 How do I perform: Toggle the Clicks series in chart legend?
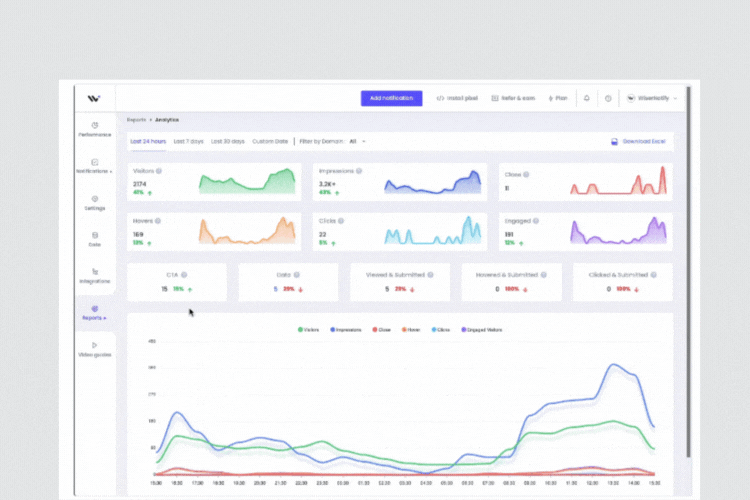pyautogui.click(x=441, y=330)
